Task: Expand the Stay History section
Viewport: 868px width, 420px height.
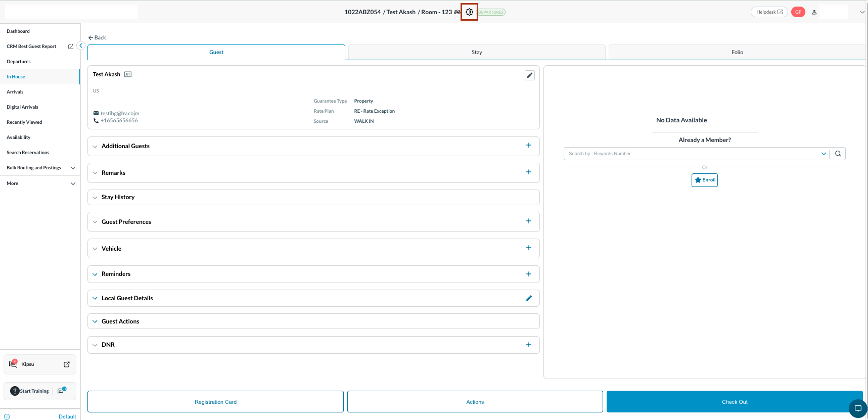Action: tap(118, 197)
